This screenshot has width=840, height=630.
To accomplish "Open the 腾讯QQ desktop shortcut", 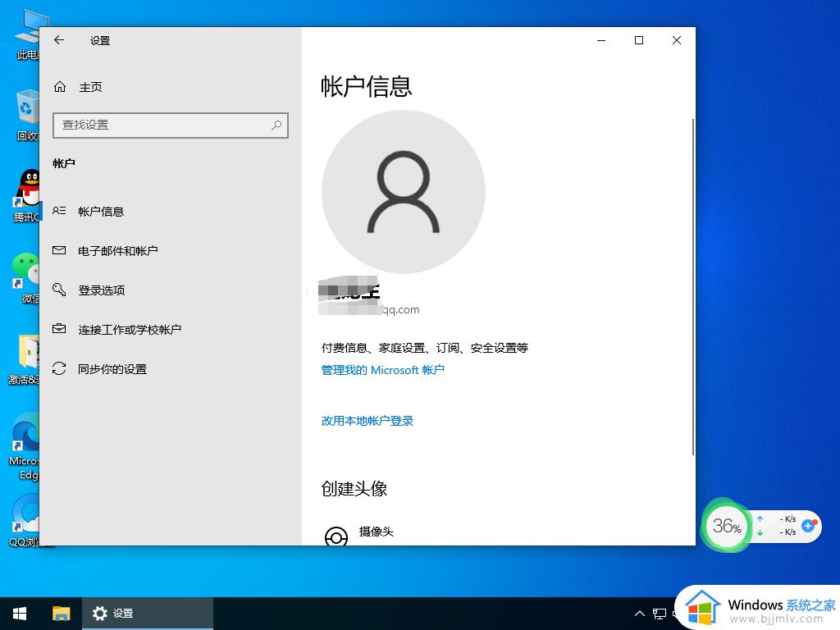I will tap(27, 195).
